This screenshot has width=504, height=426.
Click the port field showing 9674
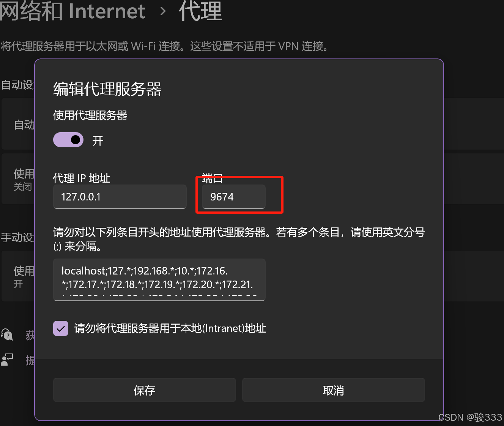[234, 197]
